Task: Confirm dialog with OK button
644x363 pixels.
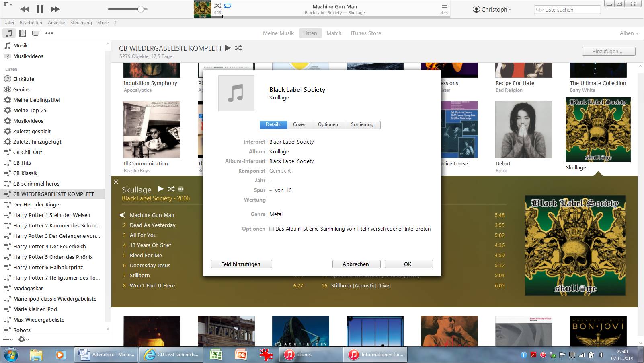Action: click(x=408, y=264)
